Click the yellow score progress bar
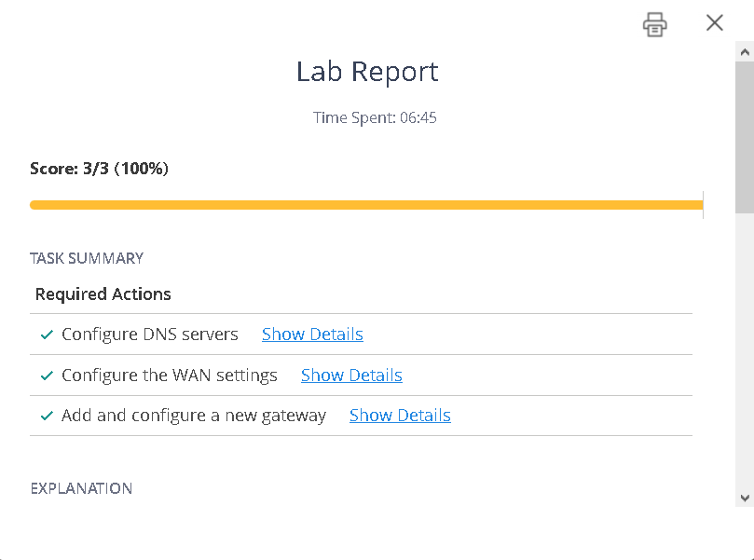 pos(365,205)
